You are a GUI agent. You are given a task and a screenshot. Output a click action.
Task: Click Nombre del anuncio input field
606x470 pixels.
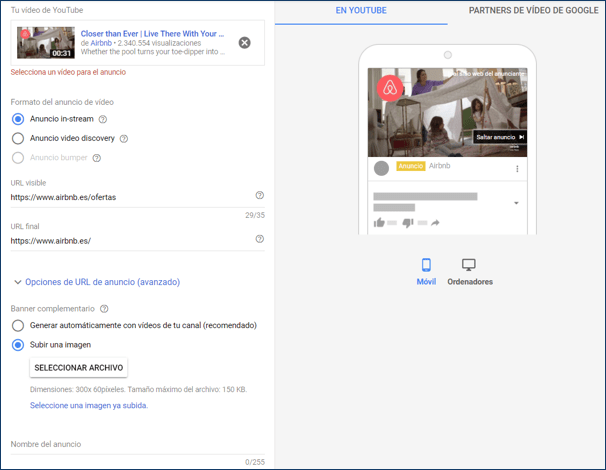[138, 444]
